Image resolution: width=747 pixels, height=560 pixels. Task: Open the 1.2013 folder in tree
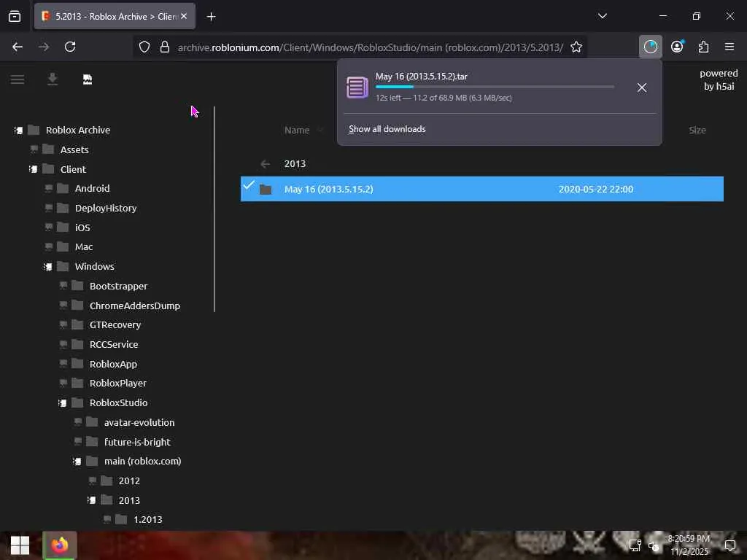(x=147, y=519)
